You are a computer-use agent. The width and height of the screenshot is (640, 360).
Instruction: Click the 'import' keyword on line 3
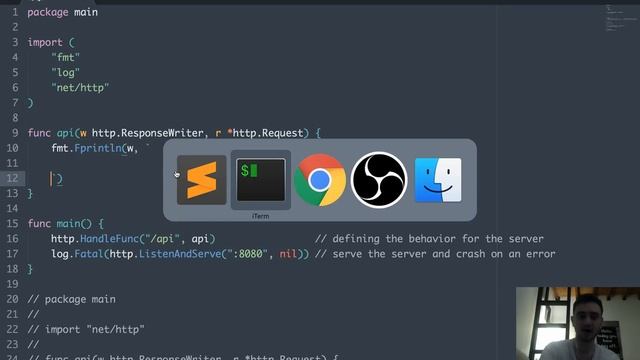pos(45,42)
